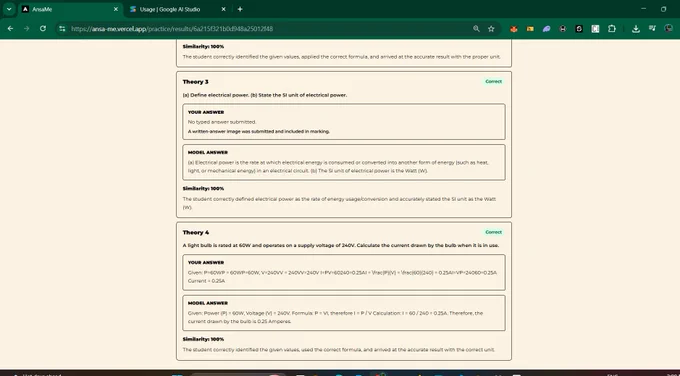
Task: Open a new browser tab
Action: tap(240, 9)
